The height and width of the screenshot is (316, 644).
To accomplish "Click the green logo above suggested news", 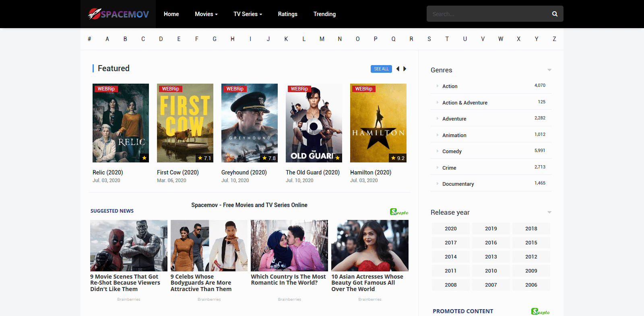I will 399,212.
